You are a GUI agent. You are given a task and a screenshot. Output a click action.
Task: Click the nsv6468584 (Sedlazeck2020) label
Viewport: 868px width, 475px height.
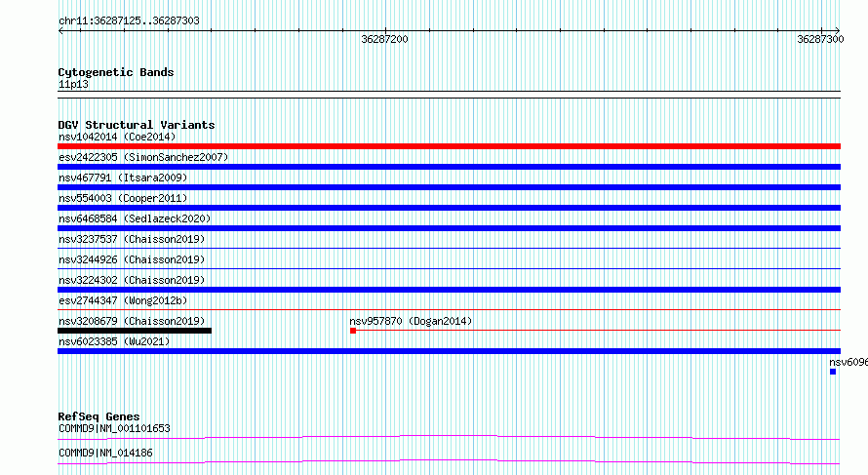135,218
